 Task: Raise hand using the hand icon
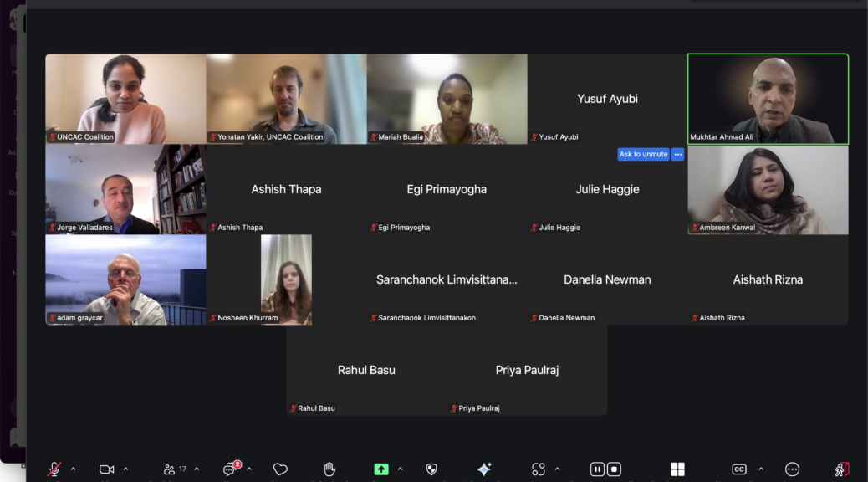click(329, 469)
